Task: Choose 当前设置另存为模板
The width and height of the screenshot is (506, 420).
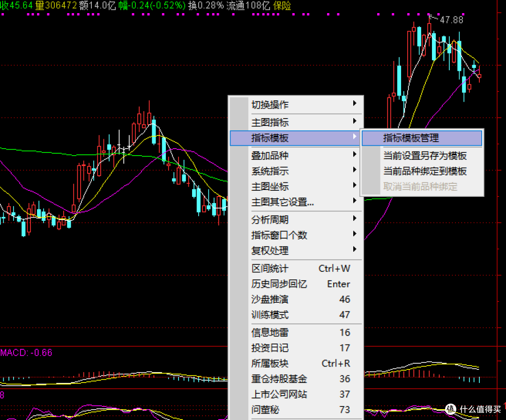Action: [x=422, y=156]
